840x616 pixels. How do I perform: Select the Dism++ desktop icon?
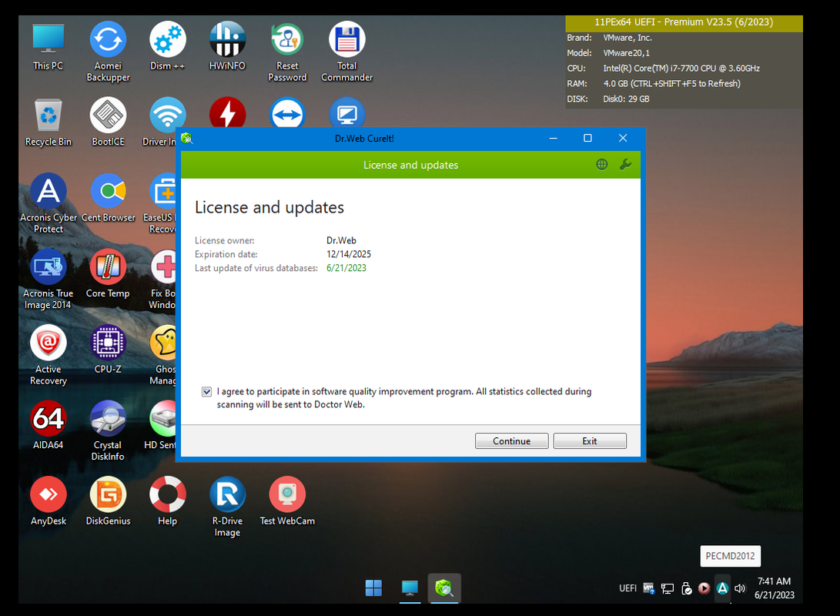tap(168, 47)
